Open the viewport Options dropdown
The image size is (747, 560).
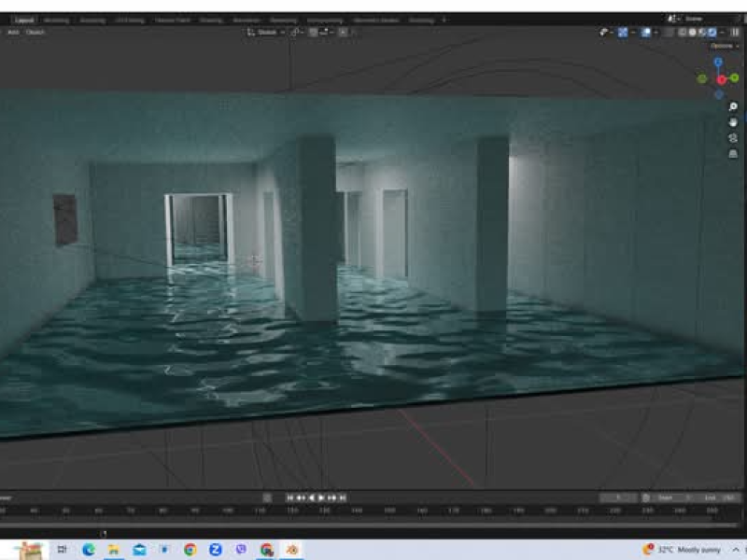[x=722, y=45]
